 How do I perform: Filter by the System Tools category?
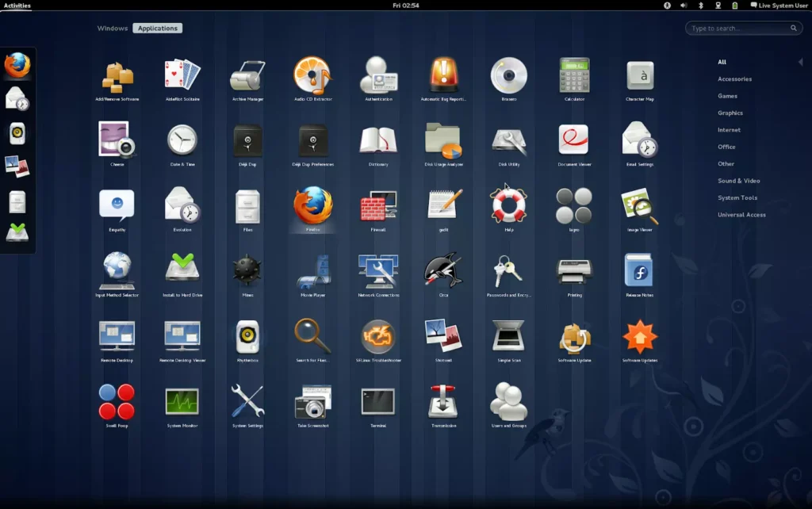tap(737, 198)
